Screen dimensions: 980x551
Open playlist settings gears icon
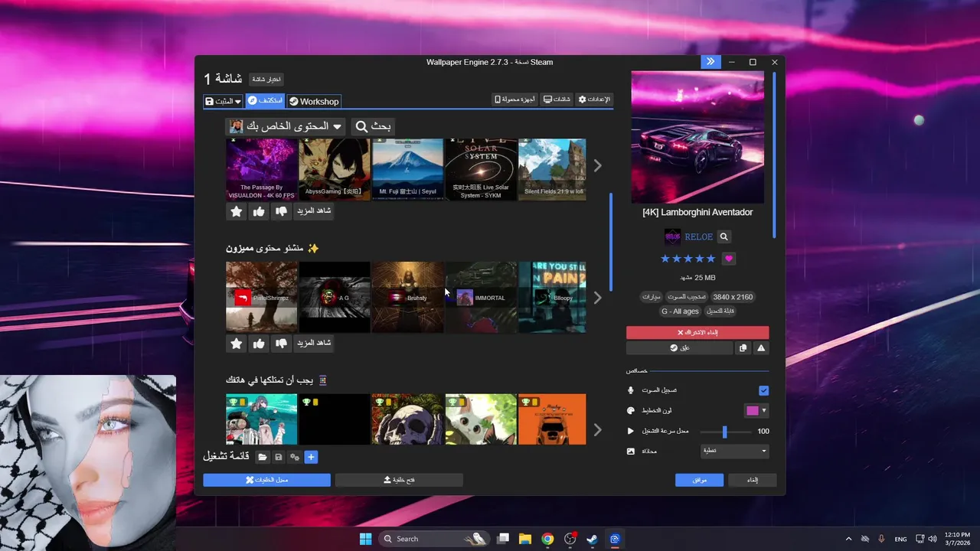pyautogui.click(x=295, y=457)
